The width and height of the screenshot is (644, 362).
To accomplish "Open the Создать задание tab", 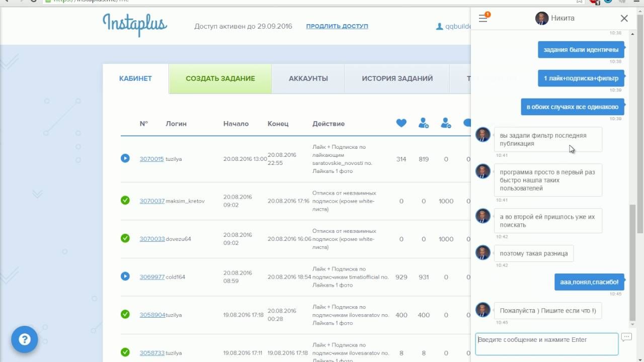I will pyautogui.click(x=220, y=78).
